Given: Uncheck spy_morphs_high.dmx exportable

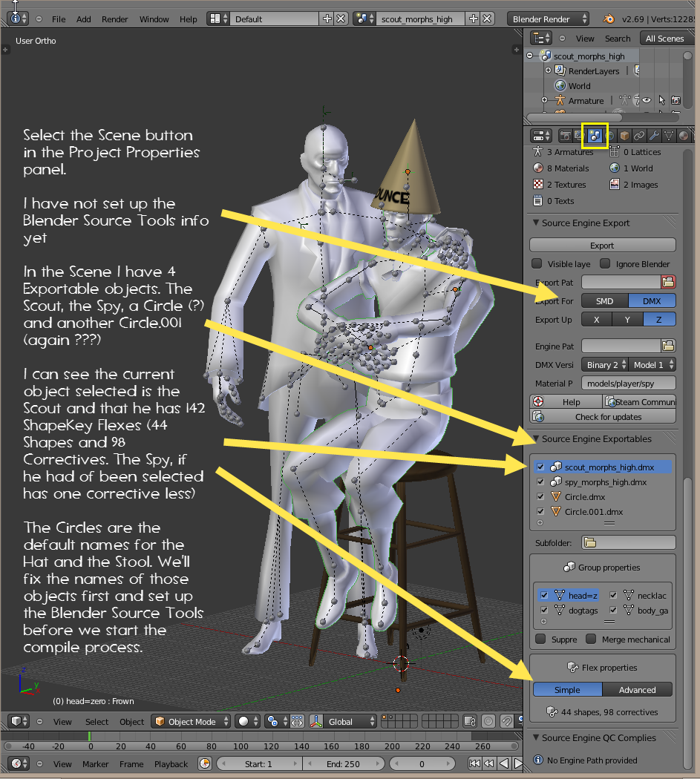Looking at the screenshot, I should [x=540, y=482].
